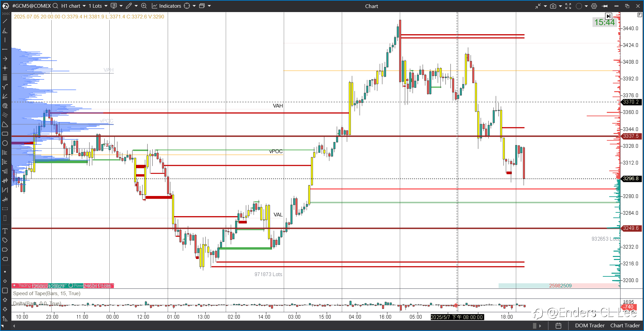This screenshot has width=644, height=331.
Task: Open chart settings gear icon
Action: coord(594,6)
